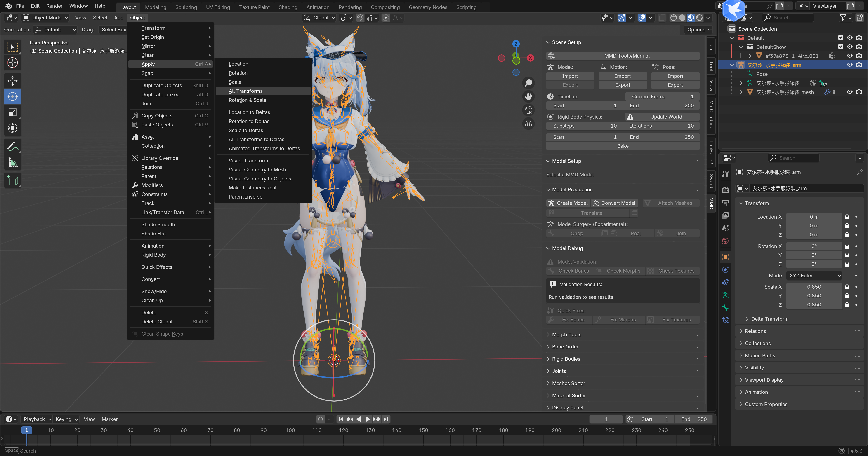
Task: Click the MMD Tools/Manual button
Action: click(623, 56)
